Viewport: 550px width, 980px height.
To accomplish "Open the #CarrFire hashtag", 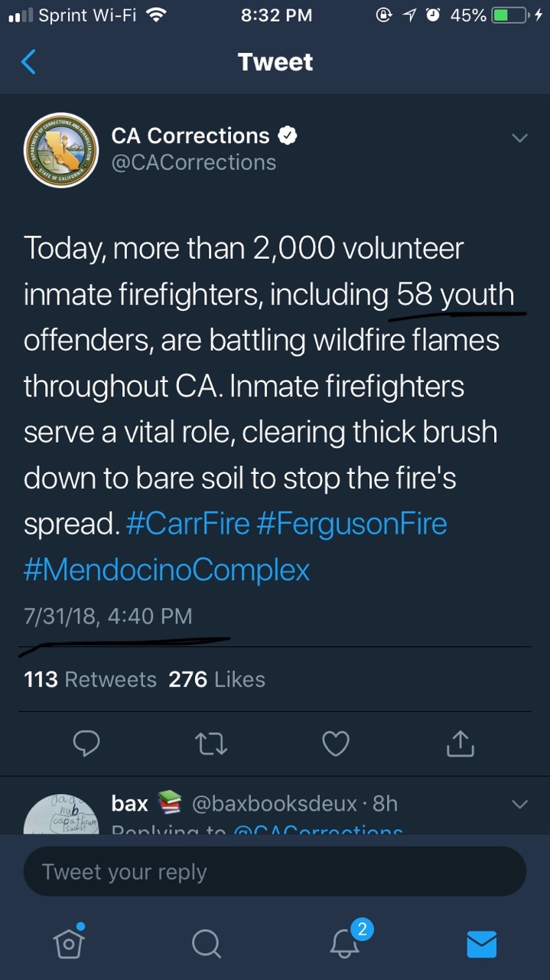I will pyautogui.click(x=187, y=524).
